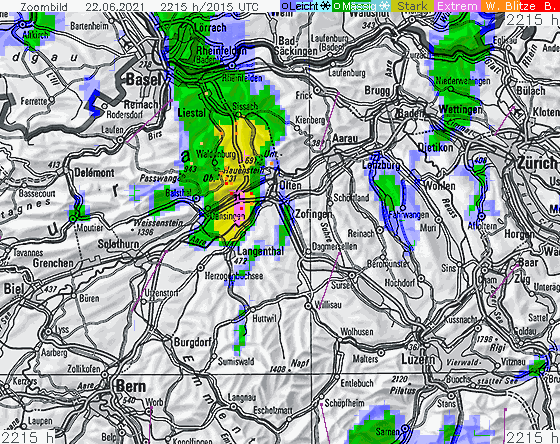The height and width of the screenshot is (444, 560).
Task: Select the pink Extrem legend entry
Action: pos(457,6)
